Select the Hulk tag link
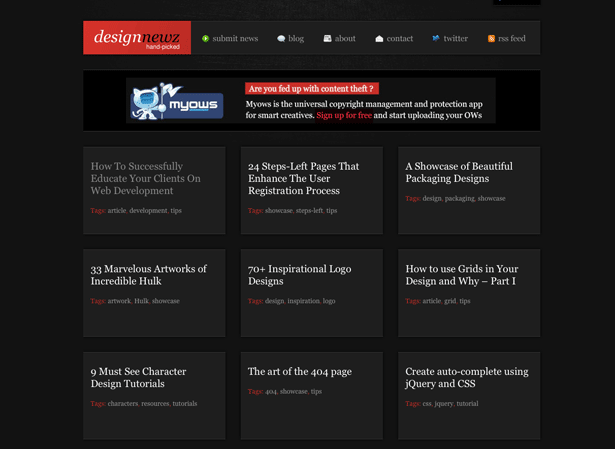 (x=141, y=301)
